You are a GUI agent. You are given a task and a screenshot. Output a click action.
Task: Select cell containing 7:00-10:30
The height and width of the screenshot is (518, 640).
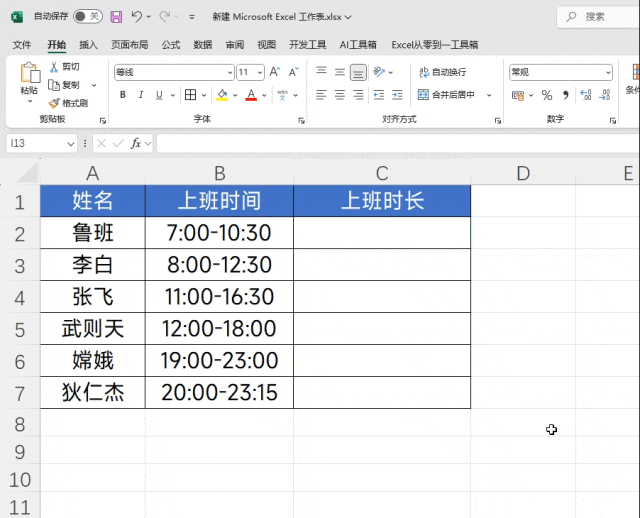(x=219, y=233)
